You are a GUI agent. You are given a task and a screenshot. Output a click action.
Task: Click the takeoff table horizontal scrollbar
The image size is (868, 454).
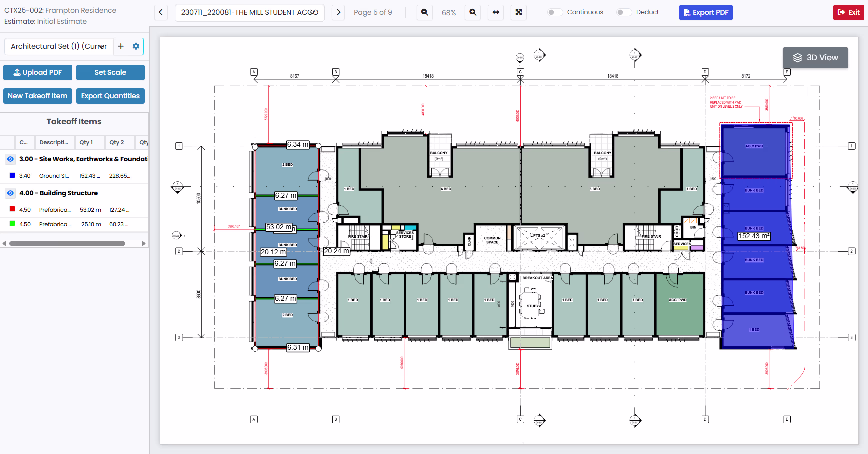[x=67, y=244]
